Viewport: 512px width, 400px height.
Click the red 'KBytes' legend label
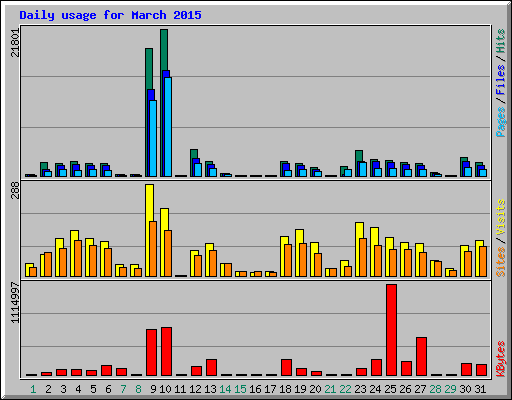click(501, 359)
